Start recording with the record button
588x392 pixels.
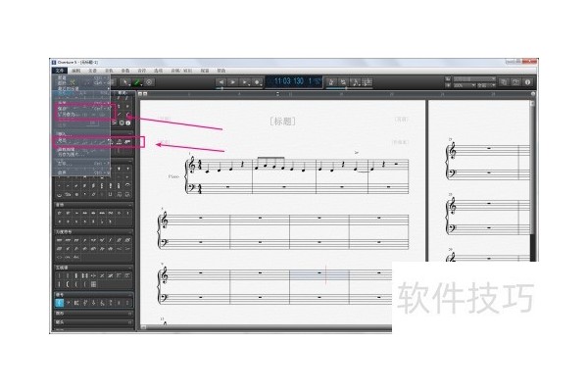coord(257,81)
